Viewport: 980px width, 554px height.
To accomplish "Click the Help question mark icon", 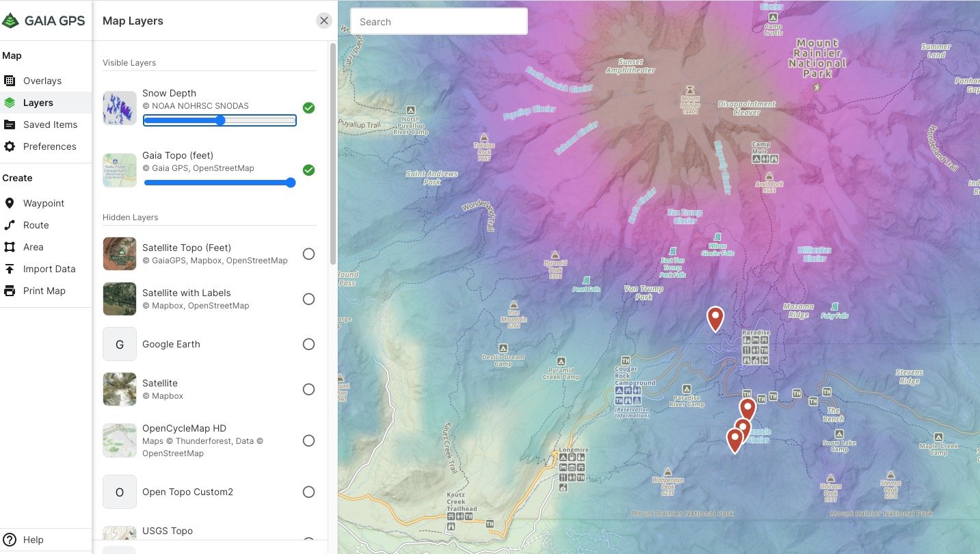I will pos(10,540).
